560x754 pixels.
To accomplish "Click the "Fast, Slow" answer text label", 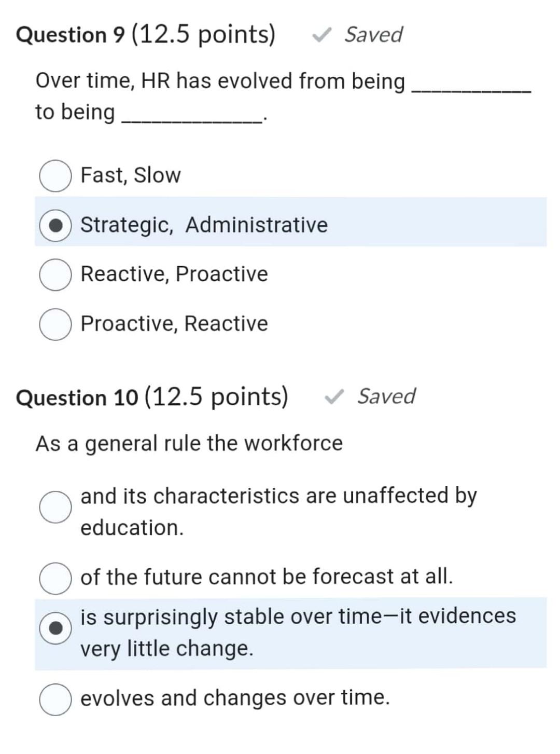I will coord(131,175).
